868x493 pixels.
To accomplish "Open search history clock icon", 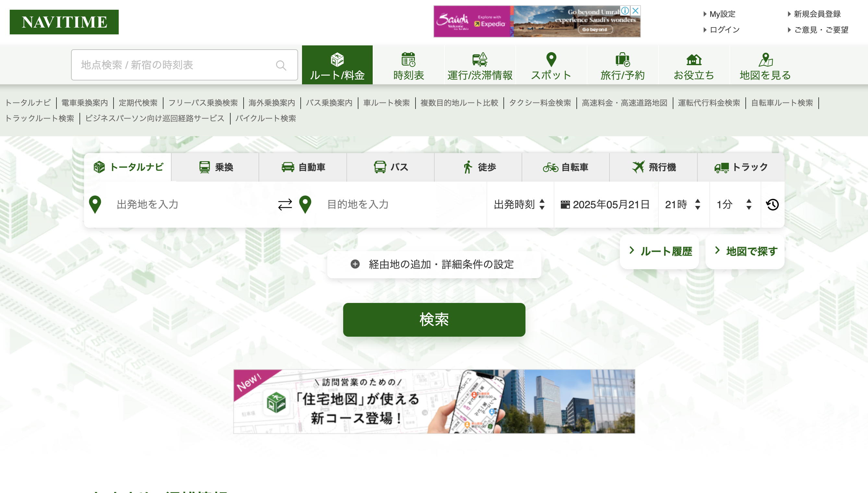I will point(772,205).
